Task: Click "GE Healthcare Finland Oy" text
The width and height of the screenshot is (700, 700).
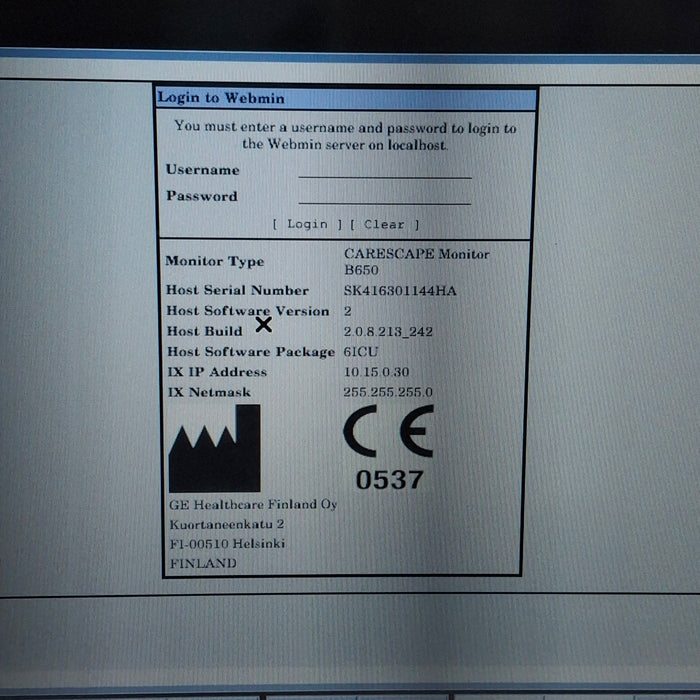Action: (x=253, y=505)
